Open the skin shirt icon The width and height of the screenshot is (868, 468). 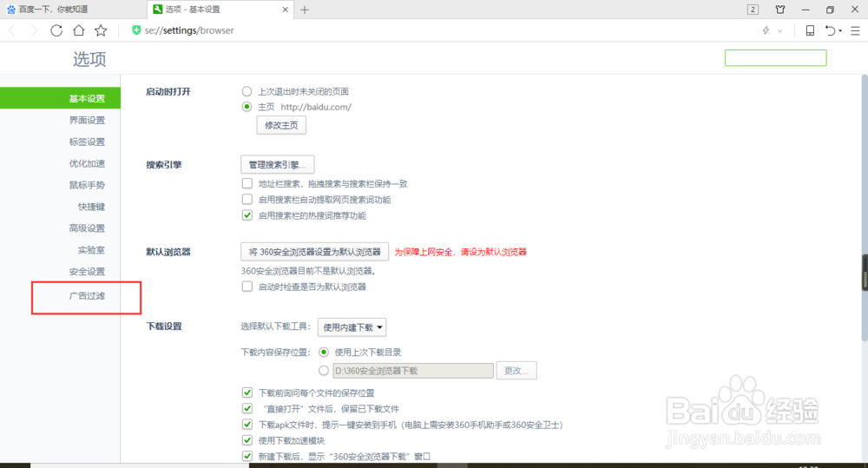click(x=780, y=10)
